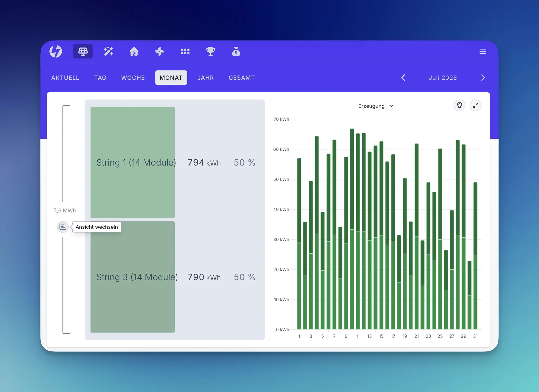
Task: Click the lightning bolt logo
Action: tap(56, 51)
